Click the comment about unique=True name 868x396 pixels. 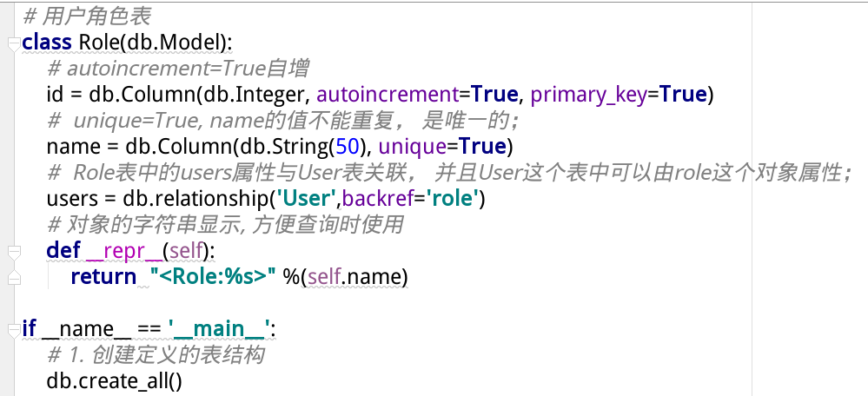click(283, 121)
